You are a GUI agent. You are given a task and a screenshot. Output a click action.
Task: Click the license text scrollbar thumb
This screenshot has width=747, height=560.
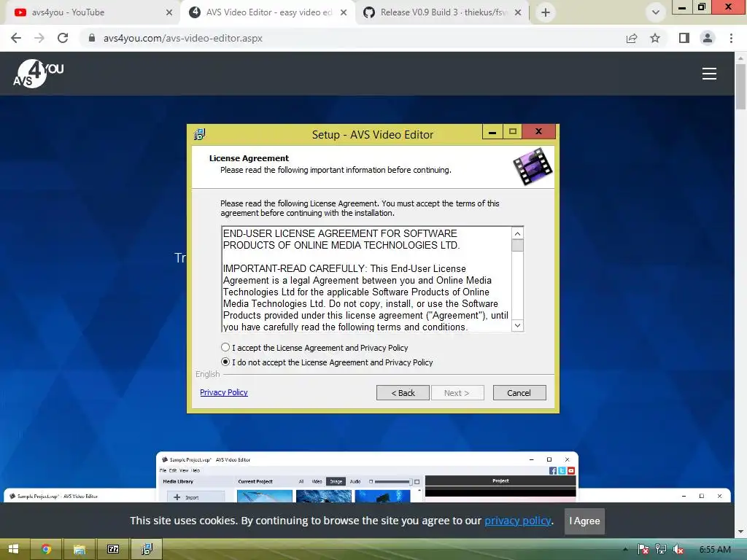[517, 245]
